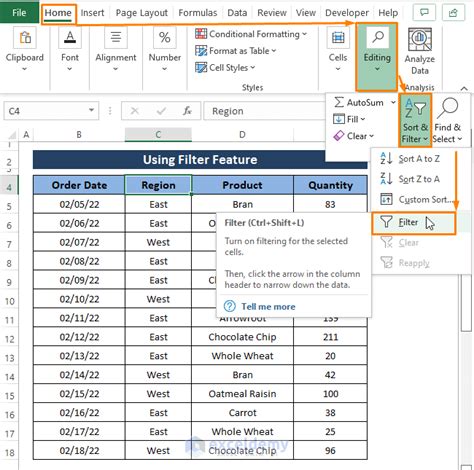Image resolution: width=474 pixels, height=470 pixels.
Task: Click the Fill down-arrow icon
Action: 339,119
